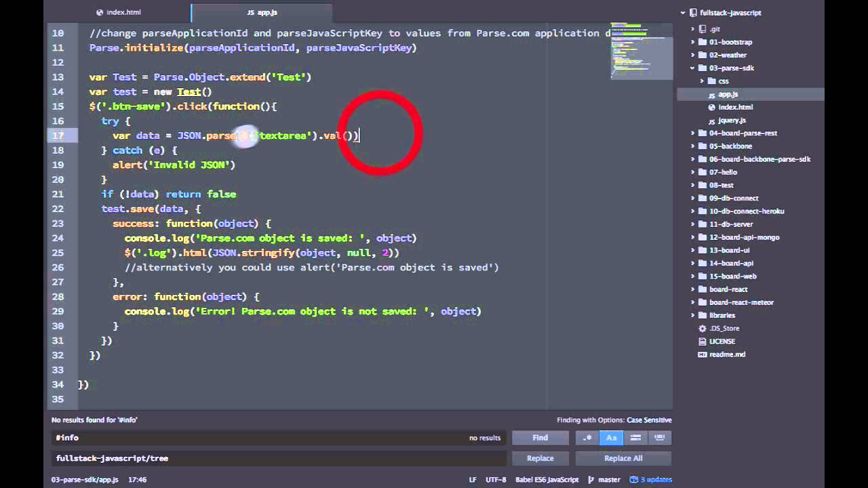This screenshot has width=868, height=488.
Task: Collapse the fullstack-javascript root chevron
Action: (x=684, y=13)
